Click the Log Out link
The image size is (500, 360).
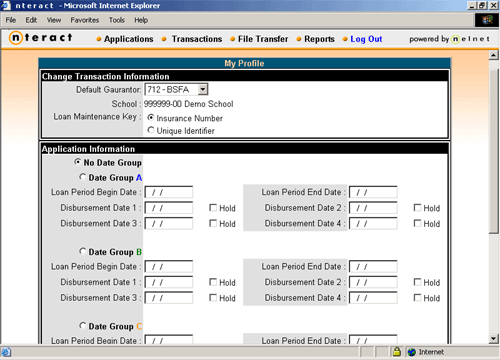pos(366,39)
